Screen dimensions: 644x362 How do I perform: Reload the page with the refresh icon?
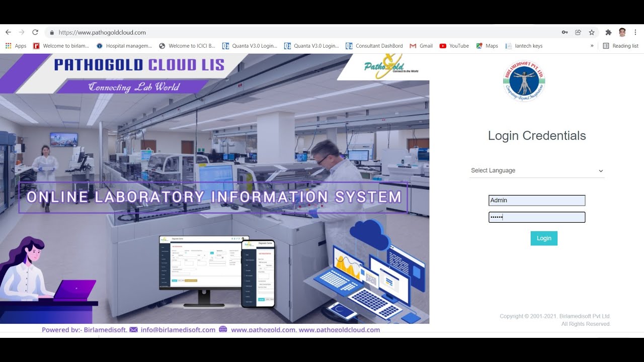[x=35, y=32]
